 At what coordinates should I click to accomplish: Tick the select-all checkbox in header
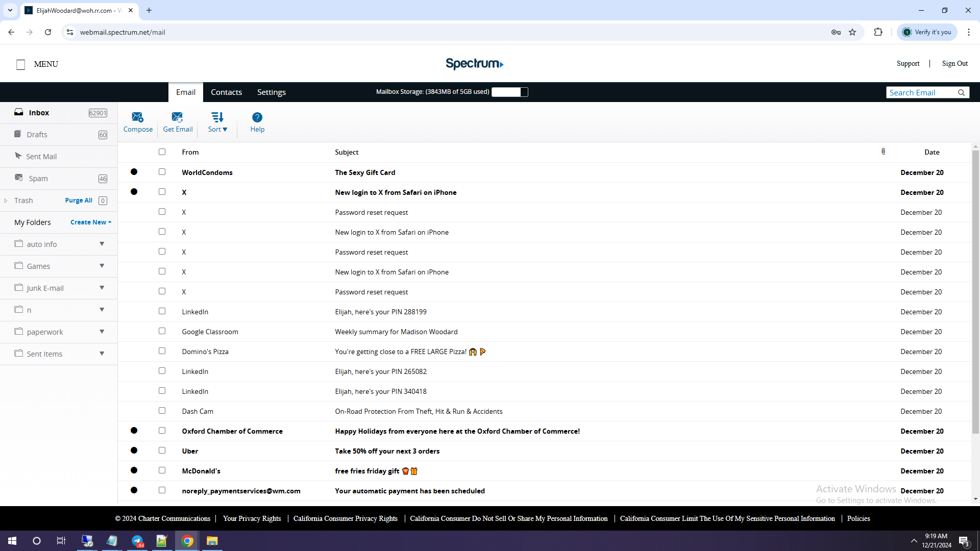pos(162,152)
